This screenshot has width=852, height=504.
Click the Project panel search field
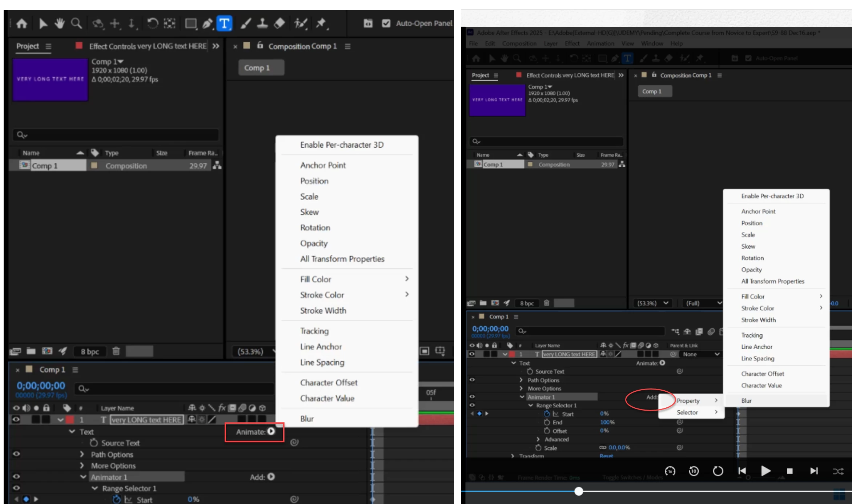coord(116,135)
